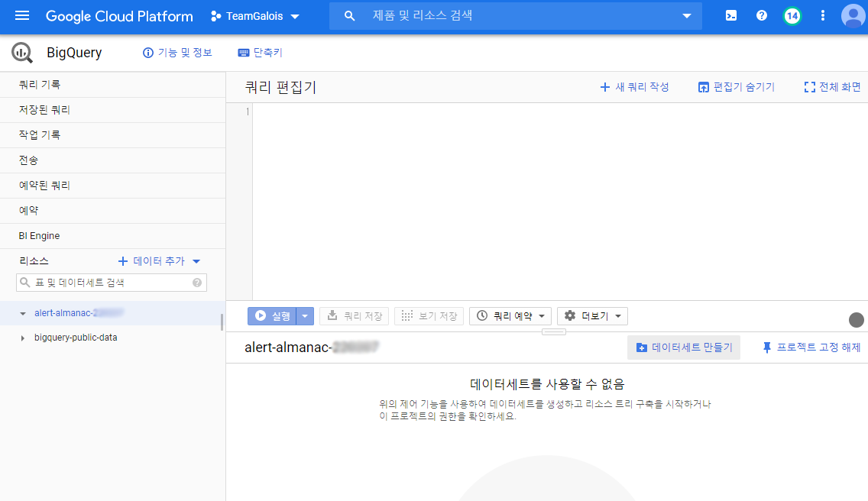Screen dimensions: 868x501
Task: Select 예약된 쿼리 in sidebar
Action: point(113,186)
